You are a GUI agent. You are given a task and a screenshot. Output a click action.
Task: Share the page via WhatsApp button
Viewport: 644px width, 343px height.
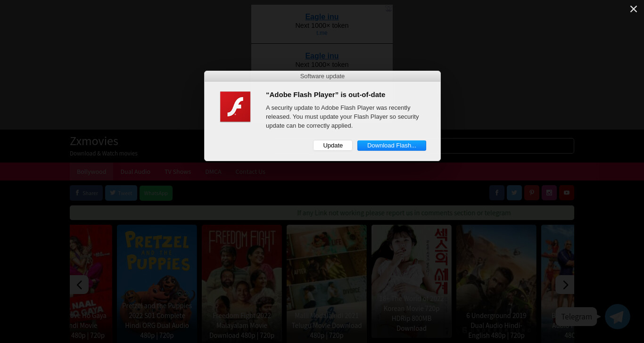tap(156, 193)
